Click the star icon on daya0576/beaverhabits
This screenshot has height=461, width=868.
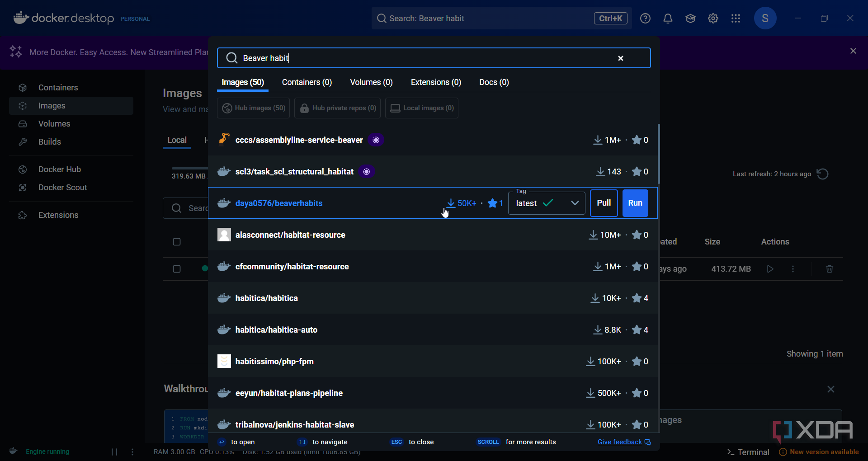(x=492, y=203)
